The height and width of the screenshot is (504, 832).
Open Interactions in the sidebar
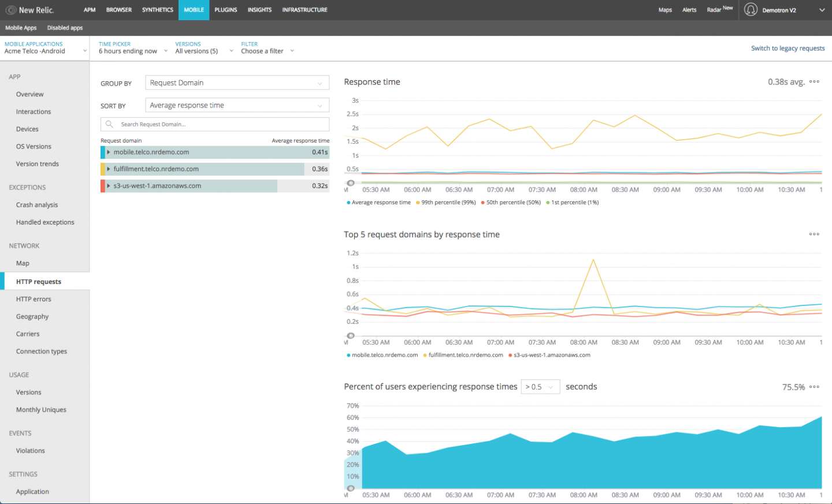[34, 111]
